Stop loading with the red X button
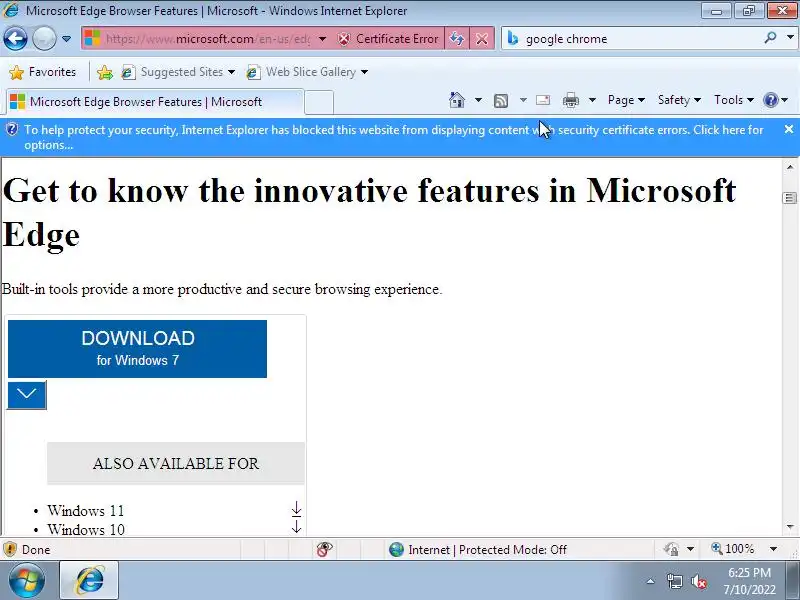 [x=482, y=39]
